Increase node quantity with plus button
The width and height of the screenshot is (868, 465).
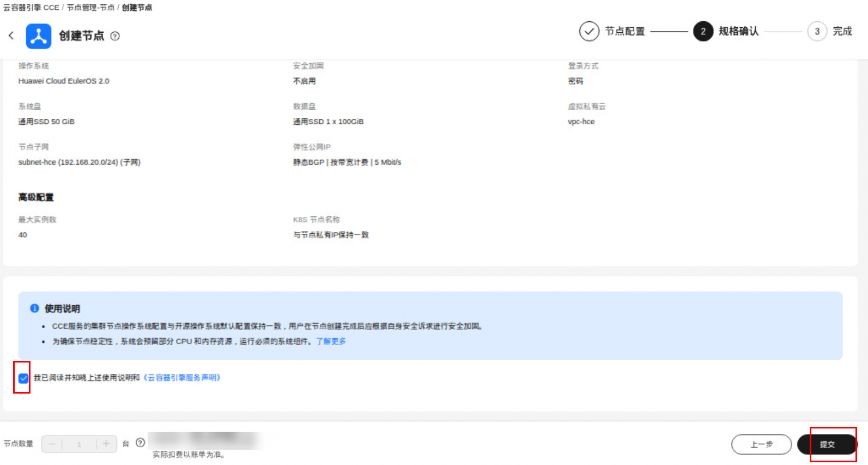pyautogui.click(x=106, y=444)
